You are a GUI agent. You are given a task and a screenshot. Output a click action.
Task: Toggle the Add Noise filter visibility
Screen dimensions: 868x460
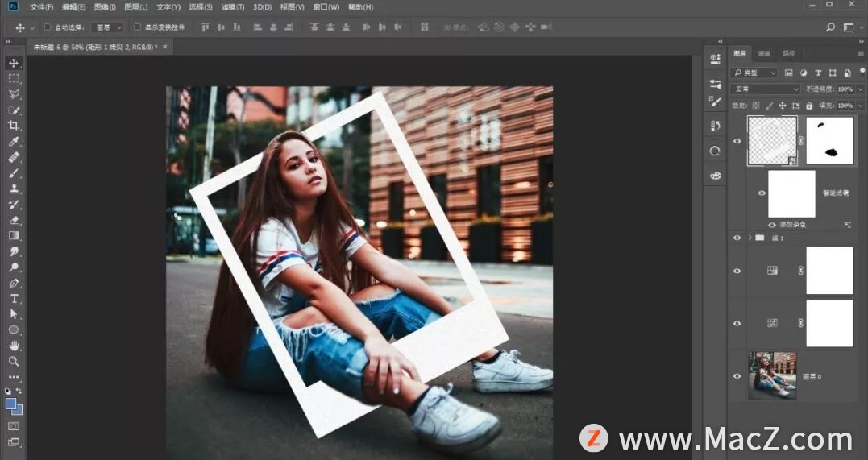772,225
